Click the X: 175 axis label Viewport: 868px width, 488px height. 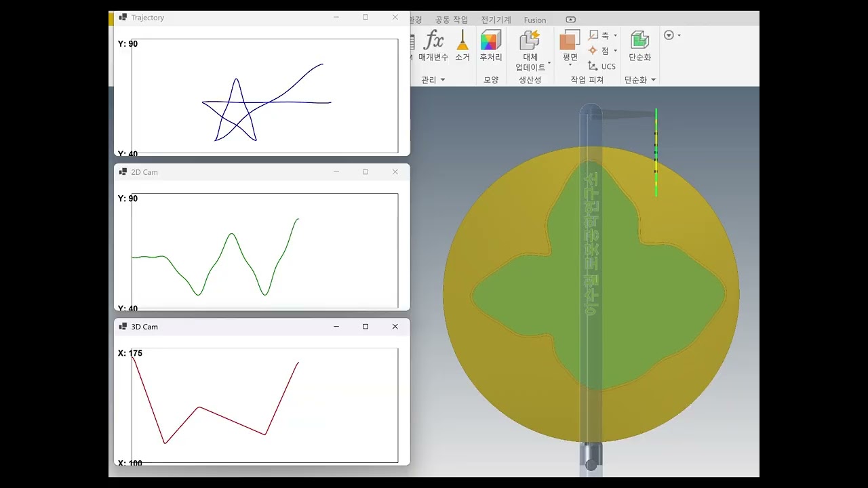coord(130,353)
